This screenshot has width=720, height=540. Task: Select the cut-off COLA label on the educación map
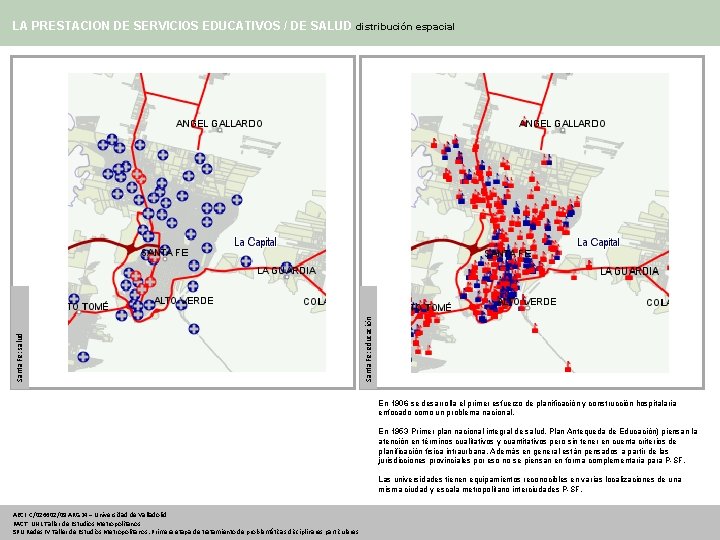tap(658, 303)
